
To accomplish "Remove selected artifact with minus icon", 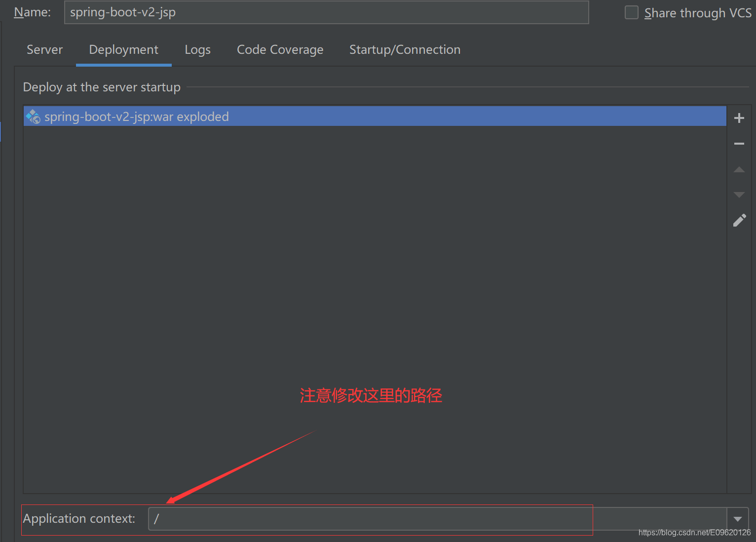I will click(x=739, y=144).
